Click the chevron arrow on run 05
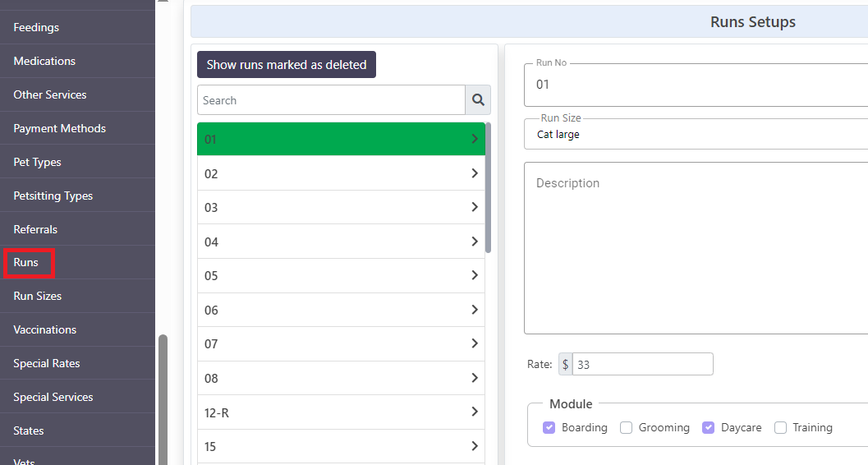The height and width of the screenshot is (465, 868). [475, 275]
